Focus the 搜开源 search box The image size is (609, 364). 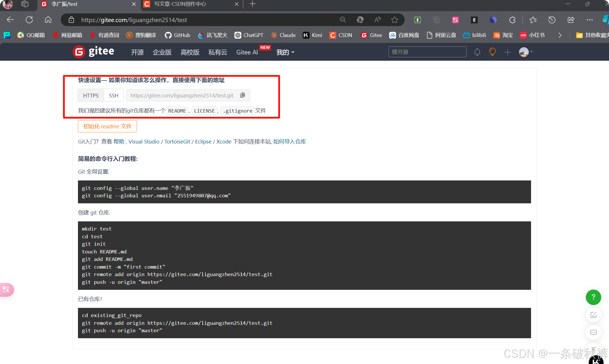pos(427,52)
